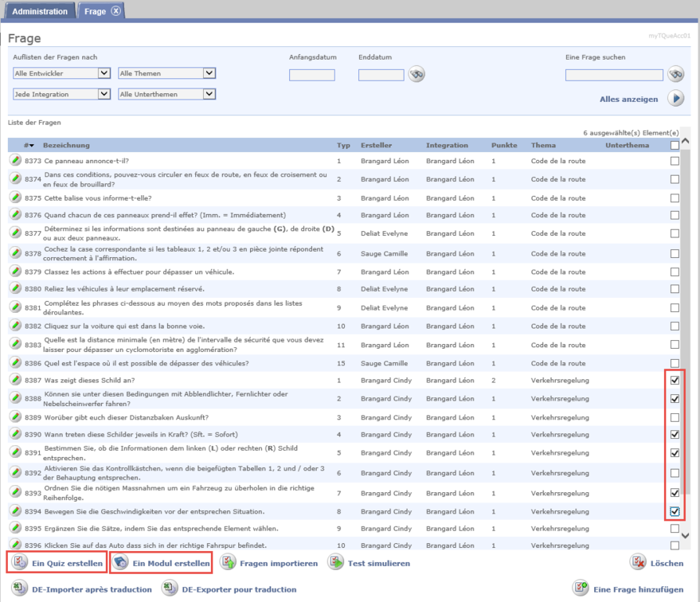Uncheck the checkbox for question 8387
This screenshot has height=602, width=700.
(x=675, y=381)
